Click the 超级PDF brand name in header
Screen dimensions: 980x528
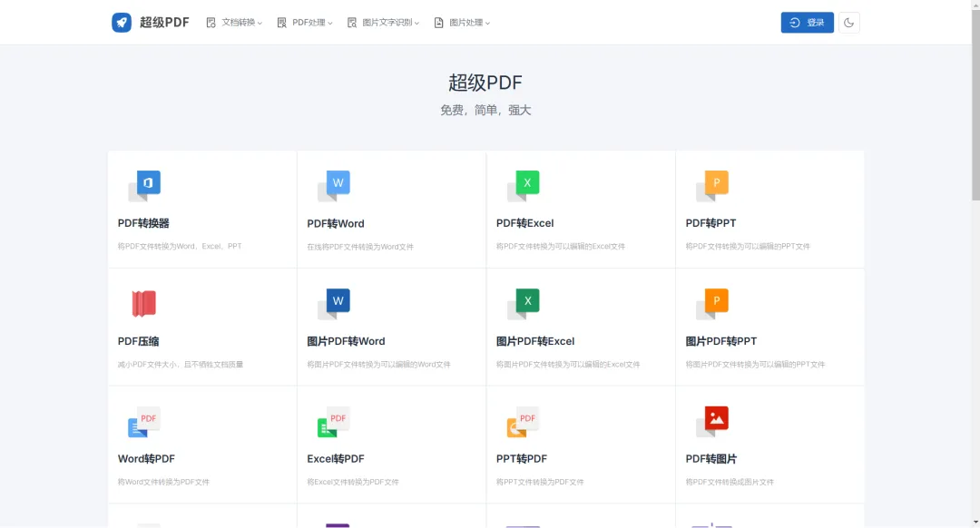pos(164,23)
